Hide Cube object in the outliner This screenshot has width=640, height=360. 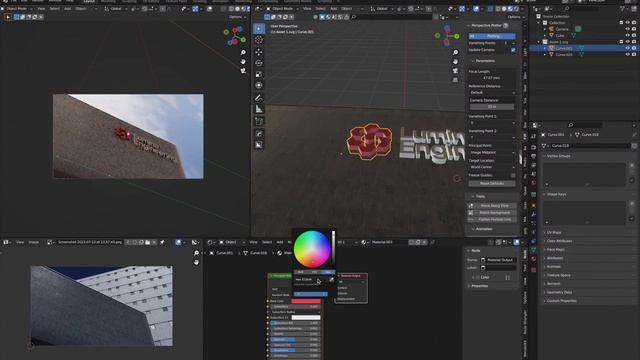[x=628, y=36]
